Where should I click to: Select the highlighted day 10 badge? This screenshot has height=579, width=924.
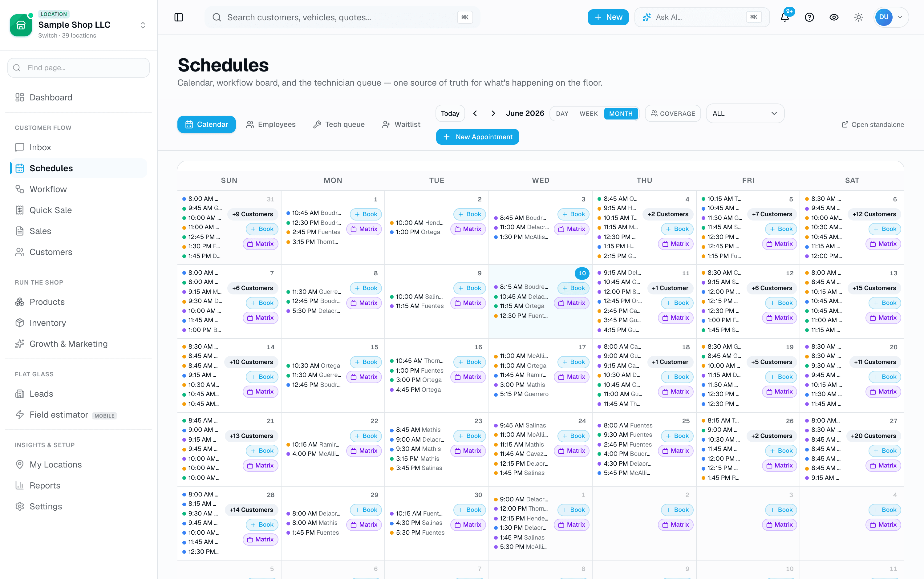tap(582, 273)
